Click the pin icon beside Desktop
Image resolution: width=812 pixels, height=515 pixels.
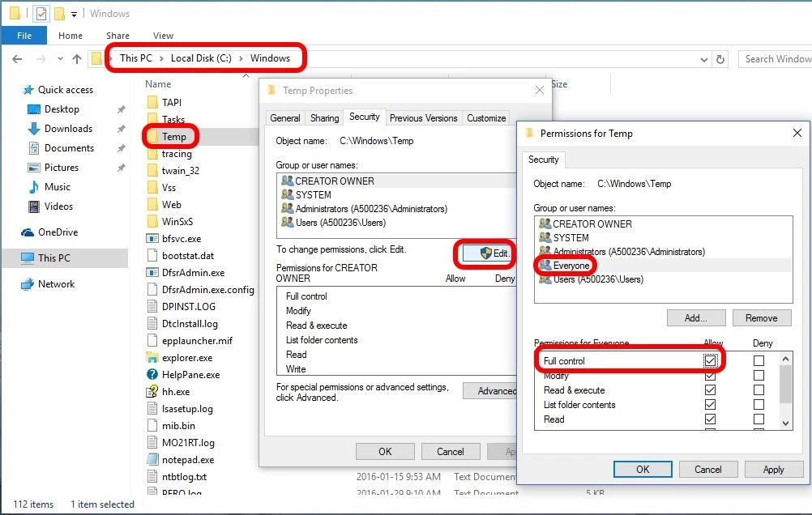point(122,109)
